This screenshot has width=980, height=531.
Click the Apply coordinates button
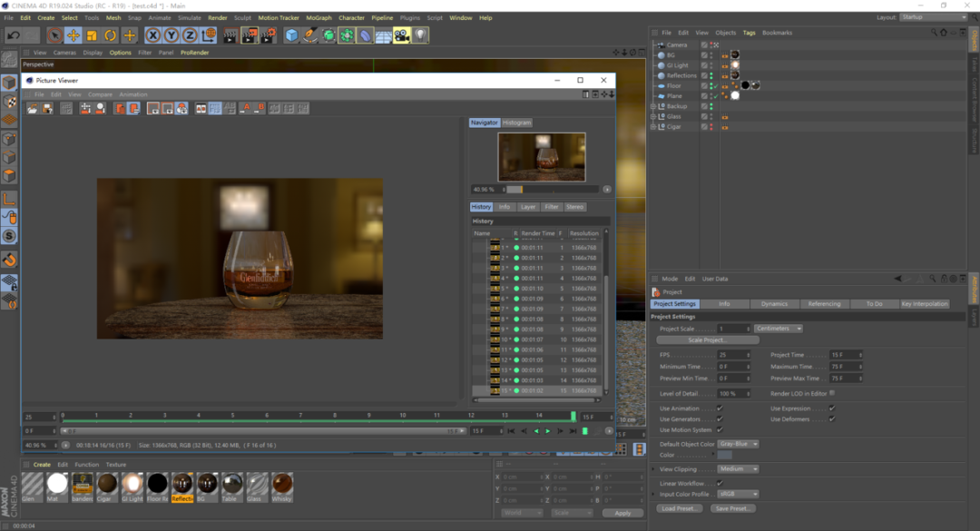[623, 513]
